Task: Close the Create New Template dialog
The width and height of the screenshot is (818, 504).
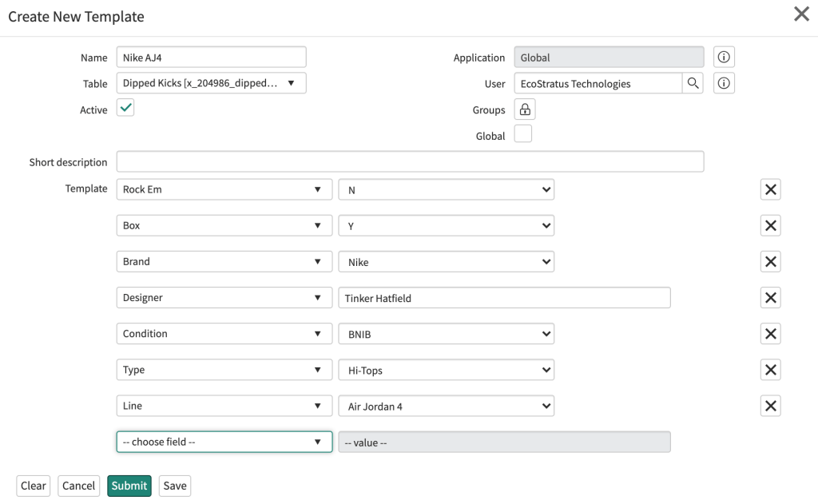Action: point(800,14)
